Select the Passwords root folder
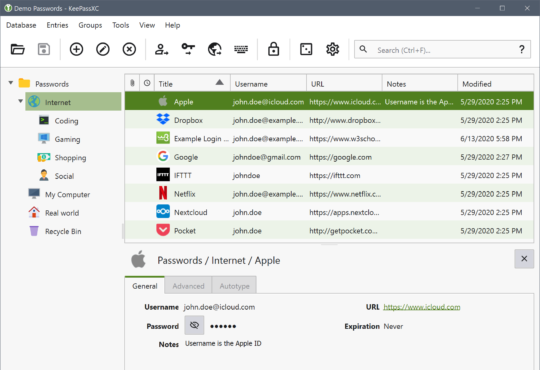The width and height of the screenshot is (540, 370). coord(52,84)
